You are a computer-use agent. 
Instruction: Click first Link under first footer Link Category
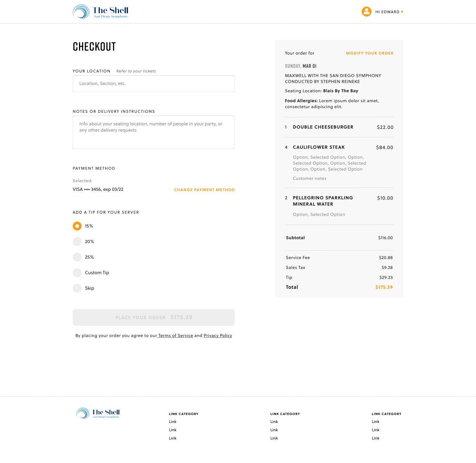coord(173,422)
